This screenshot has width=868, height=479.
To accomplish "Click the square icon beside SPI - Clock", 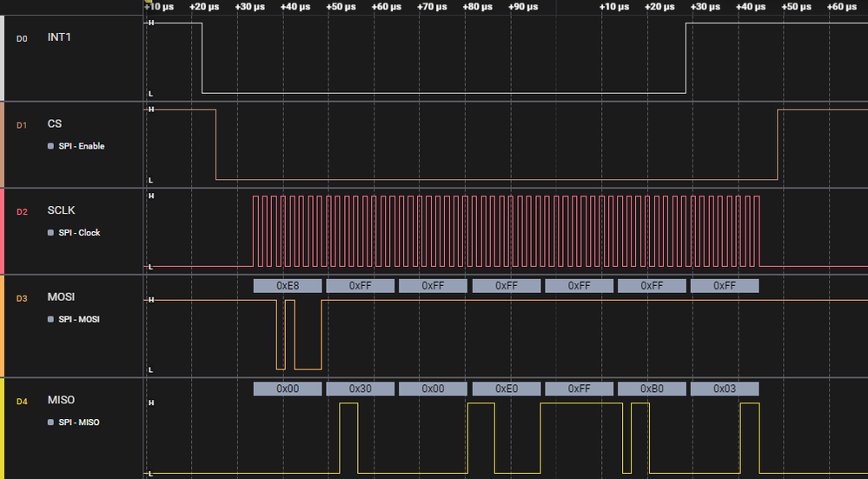I will coord(51,233).
